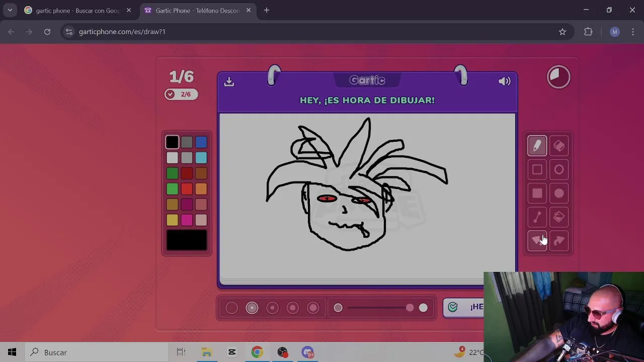Select the pencil drawing tool
The width and height of the screenshot is (644, 362).
[x=537, y=146]
